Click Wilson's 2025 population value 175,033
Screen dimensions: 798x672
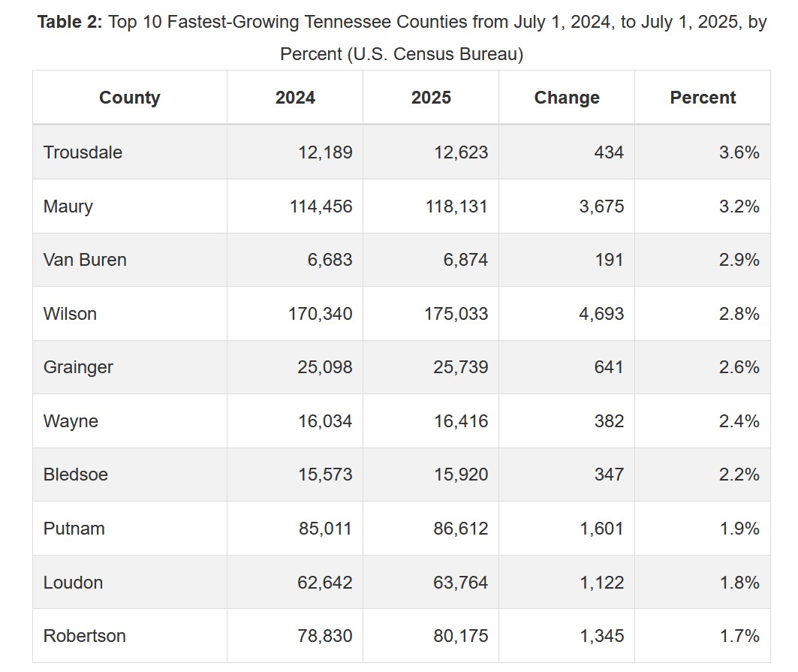click(456, 314)
